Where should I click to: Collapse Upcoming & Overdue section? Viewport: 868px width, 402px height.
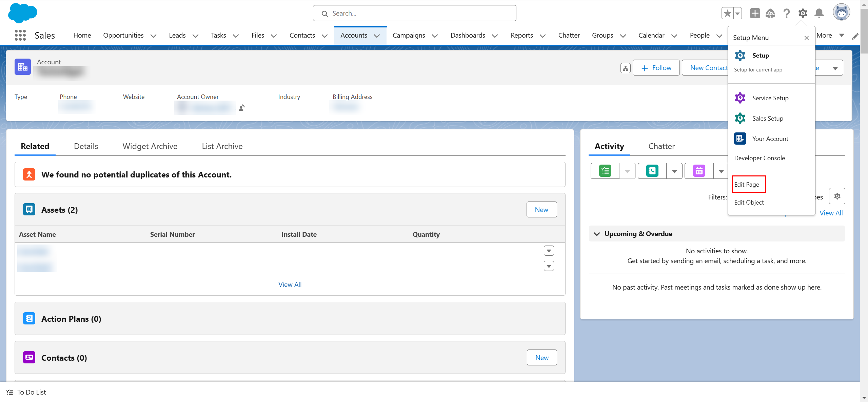[x=597, y=234]
